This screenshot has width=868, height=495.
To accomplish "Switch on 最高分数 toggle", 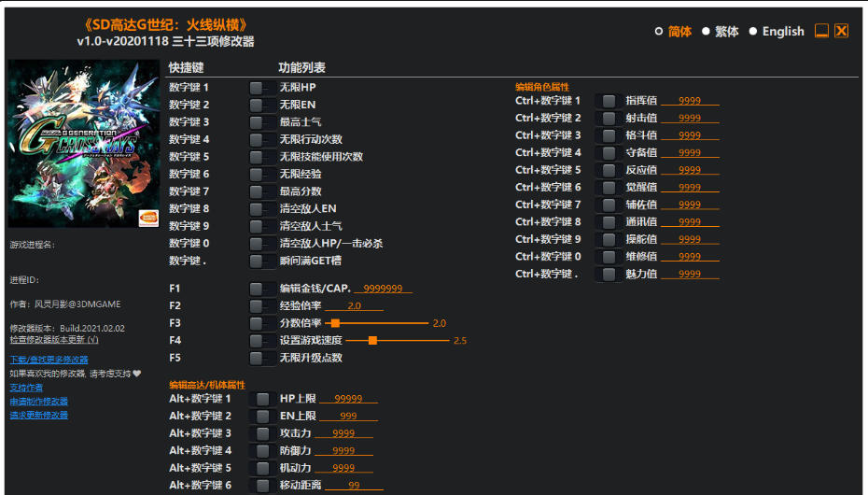I will pyautogui.click(x=262, y=191).
